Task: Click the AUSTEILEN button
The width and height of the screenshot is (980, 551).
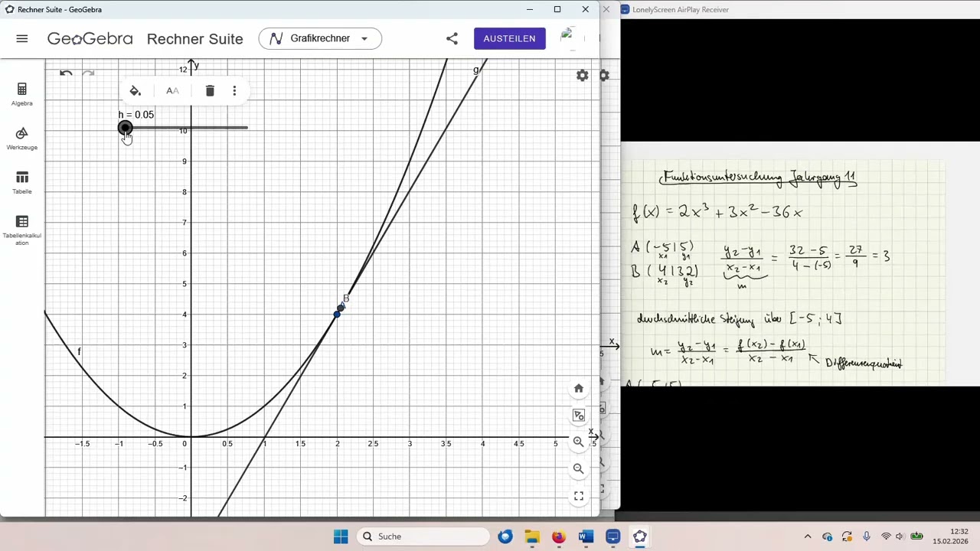Action: [509, 38]
